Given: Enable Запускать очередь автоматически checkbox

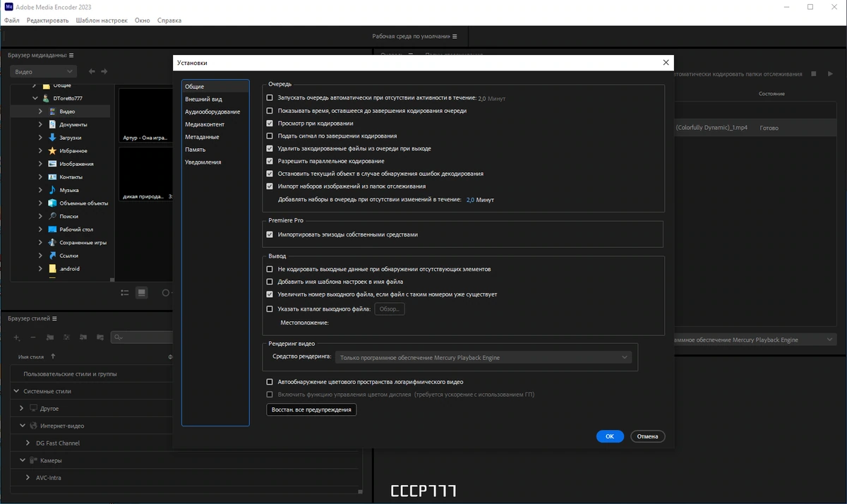Looking at the screenshot, I should tap(270, 98).
